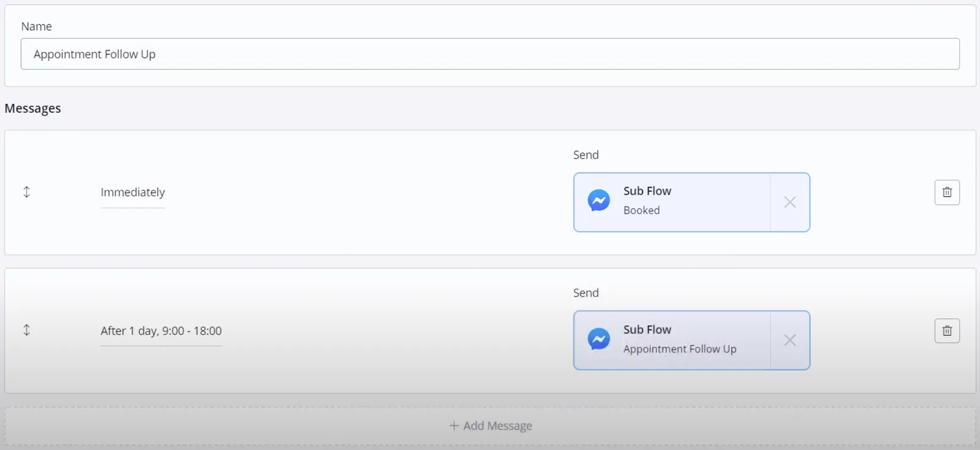
Task: Delete the After 1 day message with trash icon
Action: (947, 331)
